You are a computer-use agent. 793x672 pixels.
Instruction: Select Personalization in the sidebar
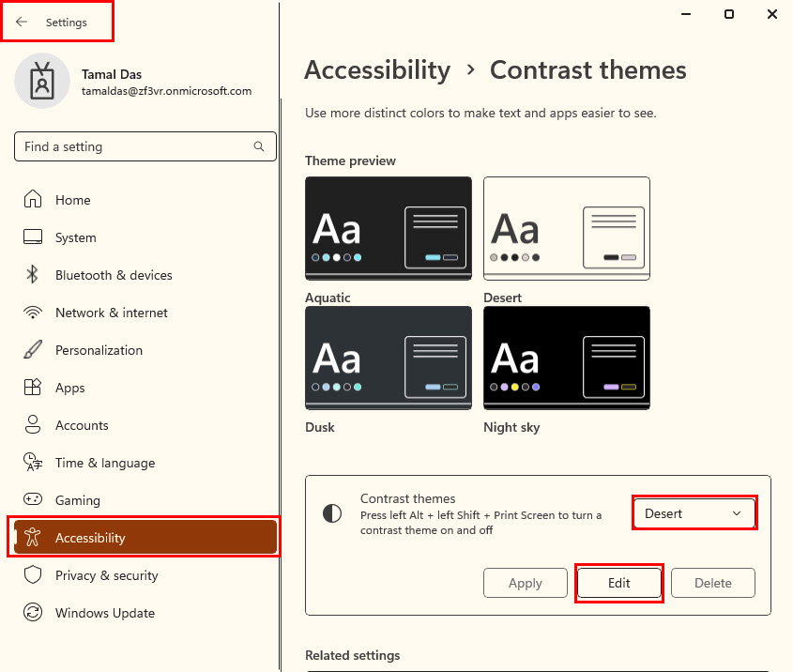pyautogui.click(x=145, y=349)
